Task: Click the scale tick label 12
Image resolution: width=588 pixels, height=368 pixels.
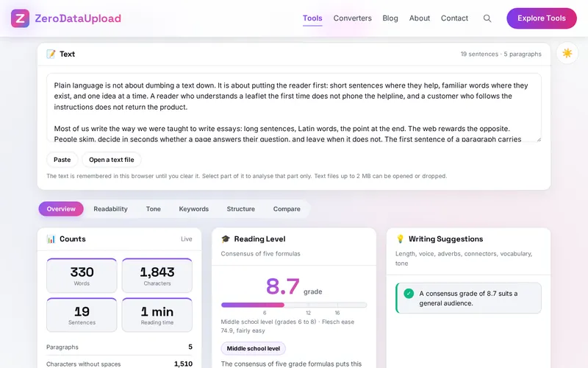Action: (x=308, y=313)
